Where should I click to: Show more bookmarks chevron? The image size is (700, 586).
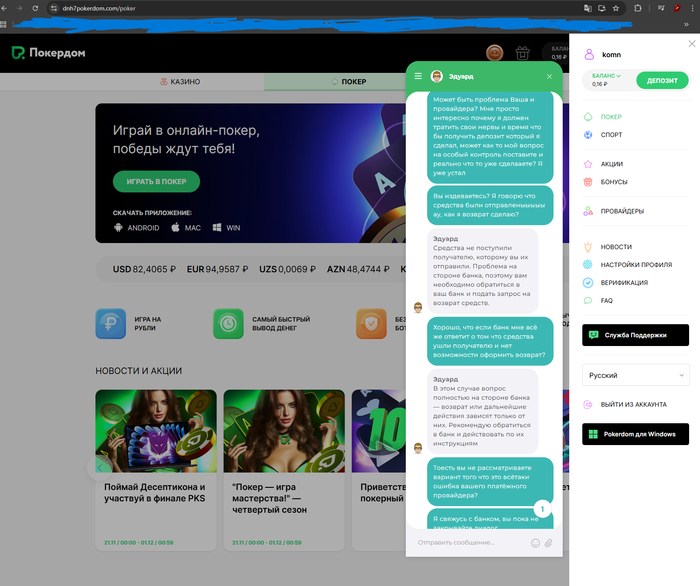click(686, 24)
